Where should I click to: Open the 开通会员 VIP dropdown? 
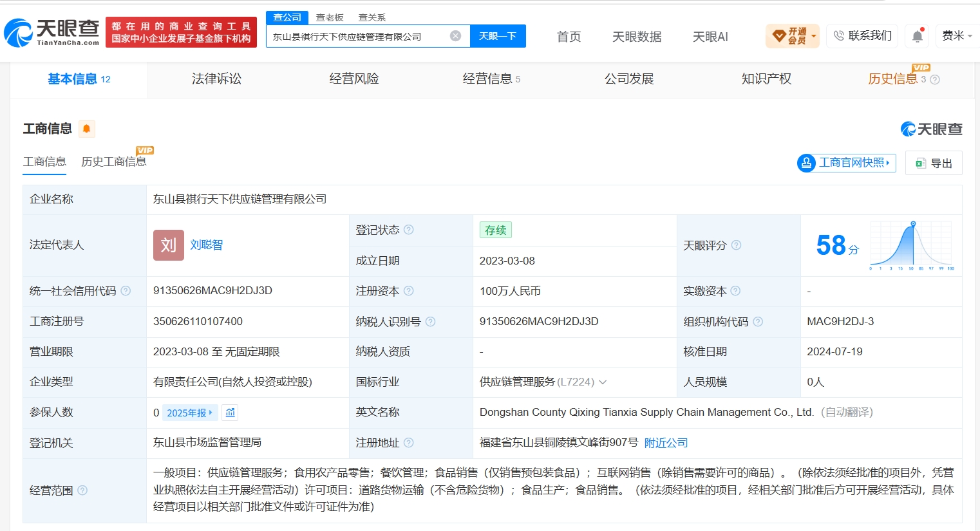pos(793,36)
